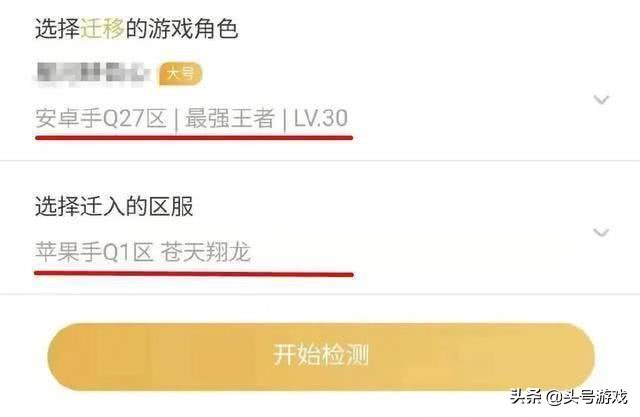Click the highlighted 迁移 word
Viewport: 640px width, 417px height.
[102, 29]
